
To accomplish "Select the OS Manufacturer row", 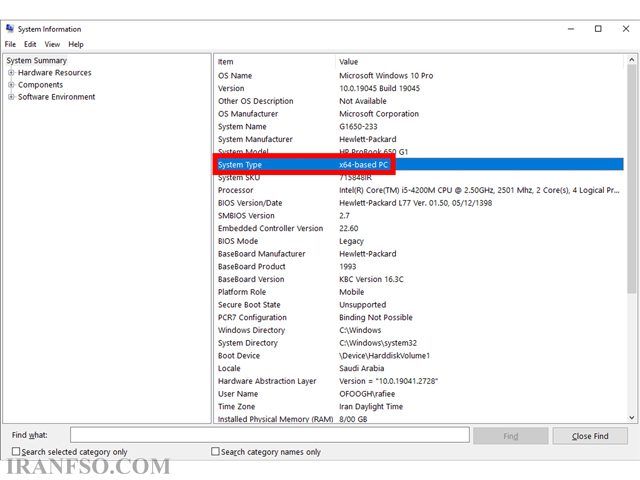I will click(419, 114).
